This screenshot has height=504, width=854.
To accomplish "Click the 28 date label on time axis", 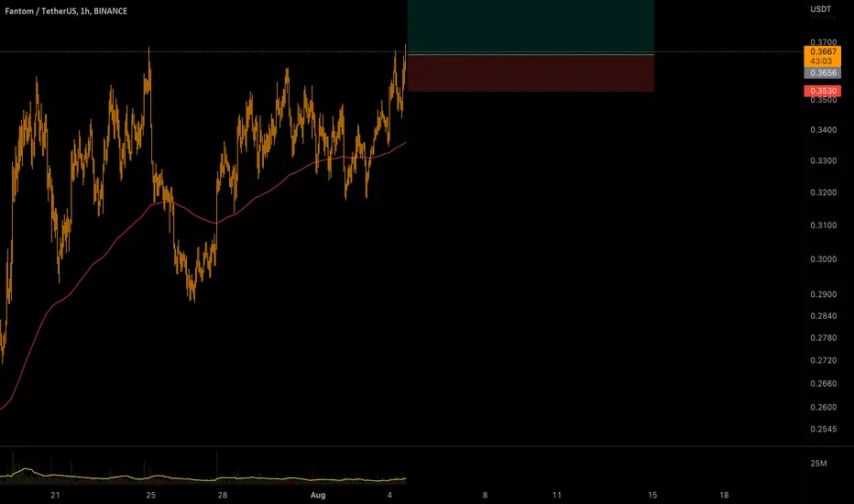I will point(223,495).
